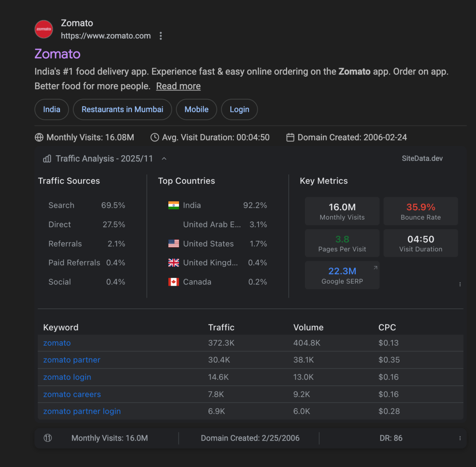Viewport: 476px width, 467px height.
Task: Open the vertical dots menu in Key Metrics panel
Action: coord(460,284)
